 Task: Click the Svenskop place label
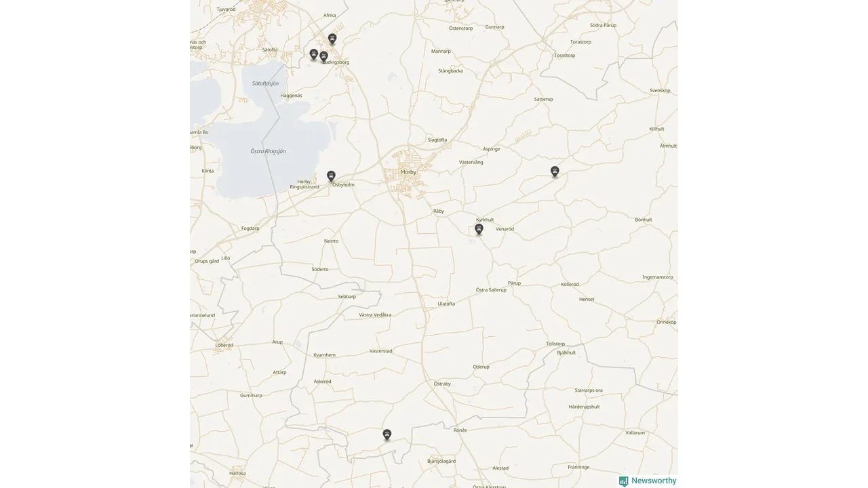660,90
